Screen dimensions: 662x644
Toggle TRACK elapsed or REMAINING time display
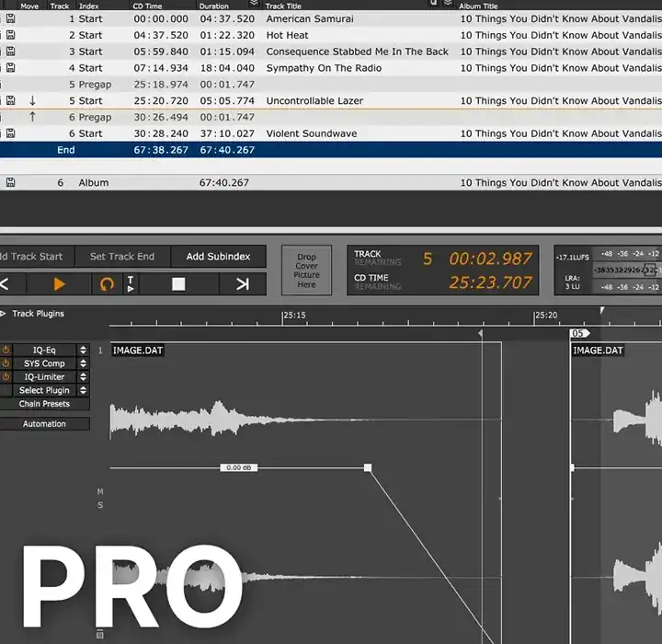coord(378,258)
